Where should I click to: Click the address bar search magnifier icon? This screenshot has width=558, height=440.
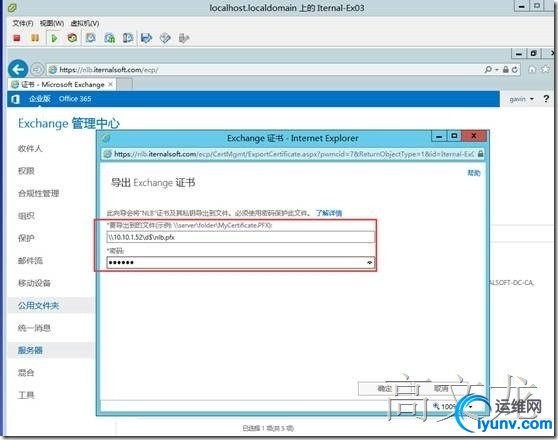(x=488, y=69)
